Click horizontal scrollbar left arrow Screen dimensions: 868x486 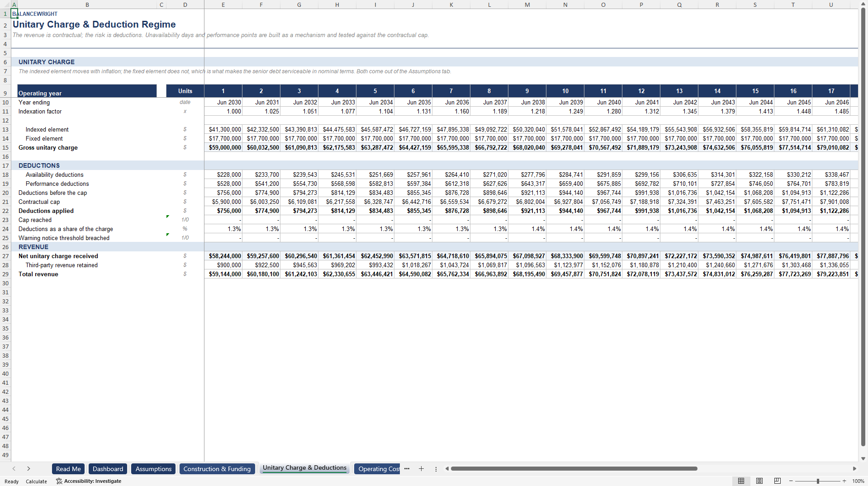click(447, 469)
